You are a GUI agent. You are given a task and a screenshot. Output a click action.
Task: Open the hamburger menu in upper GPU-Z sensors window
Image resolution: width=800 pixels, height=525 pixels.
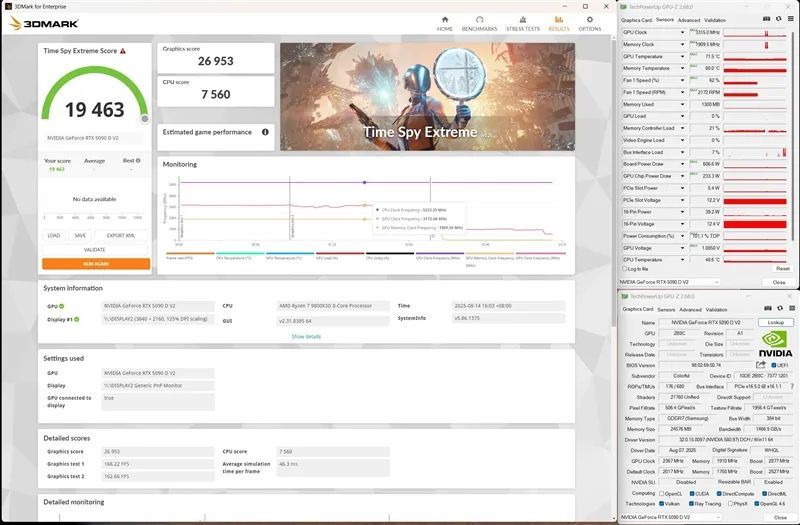(x=790, y=19)
